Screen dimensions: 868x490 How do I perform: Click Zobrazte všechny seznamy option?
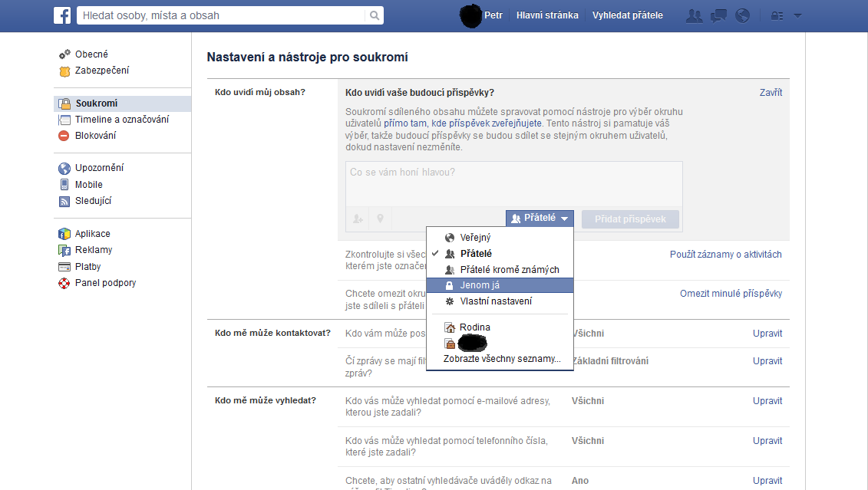[502, 359]
